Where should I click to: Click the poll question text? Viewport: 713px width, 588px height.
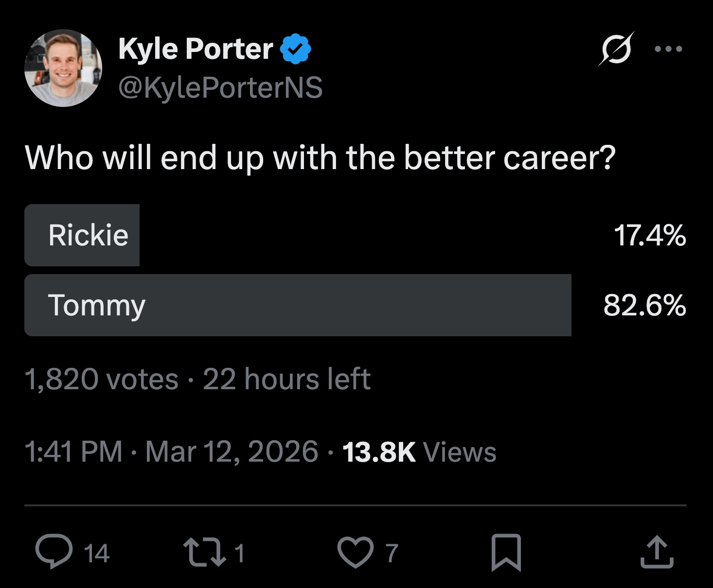(320, 158)
